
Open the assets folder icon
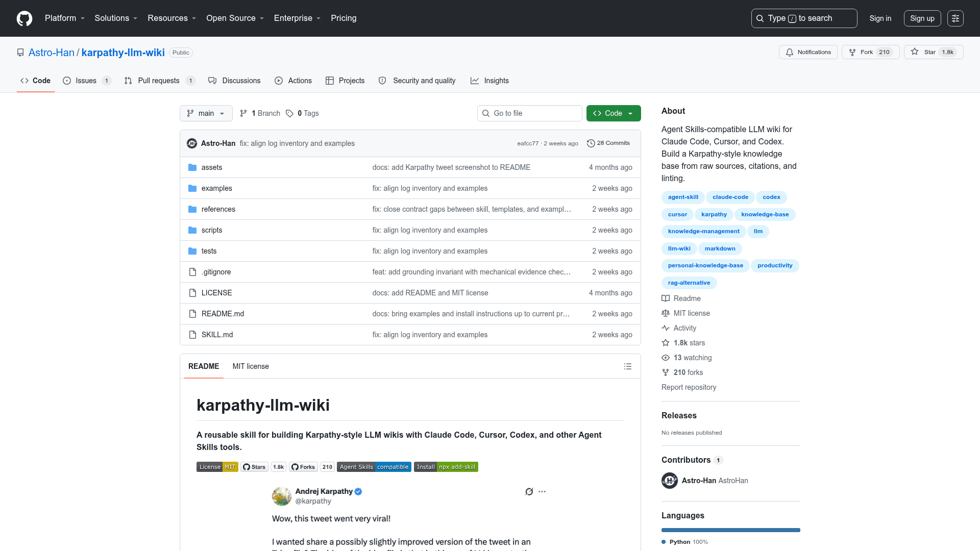192,167
